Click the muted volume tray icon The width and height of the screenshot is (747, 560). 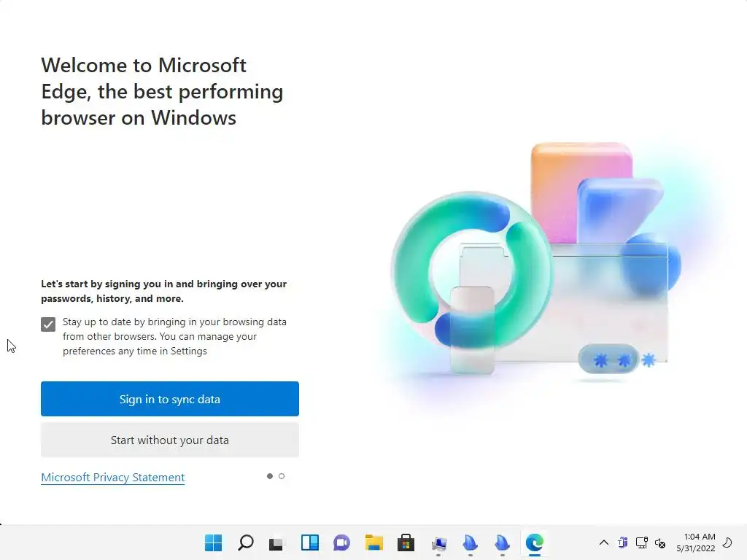tap(660, 542)
